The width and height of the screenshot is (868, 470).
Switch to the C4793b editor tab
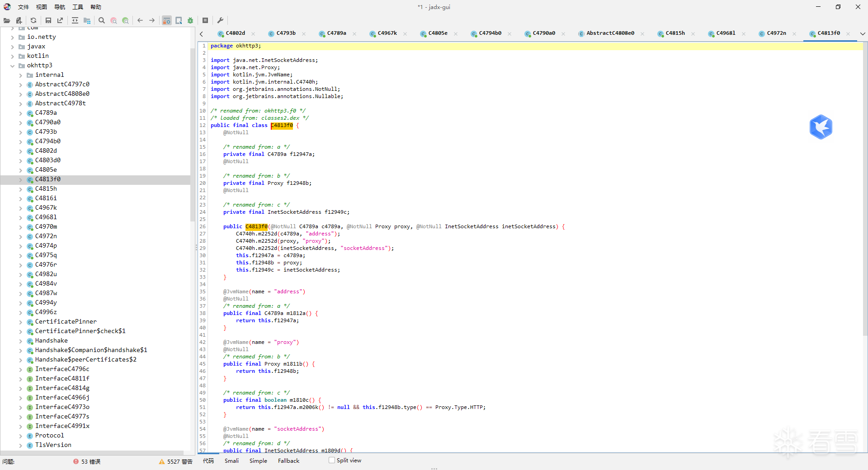(x=286, y=33)
